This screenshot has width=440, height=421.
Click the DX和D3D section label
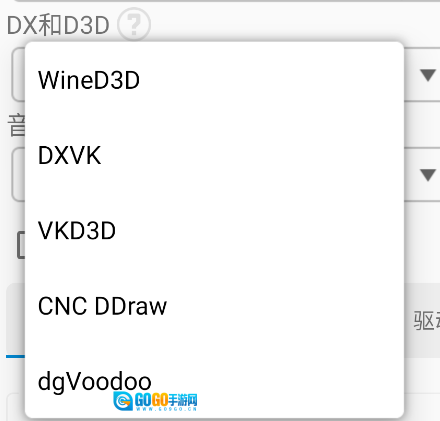pos(58,25)
